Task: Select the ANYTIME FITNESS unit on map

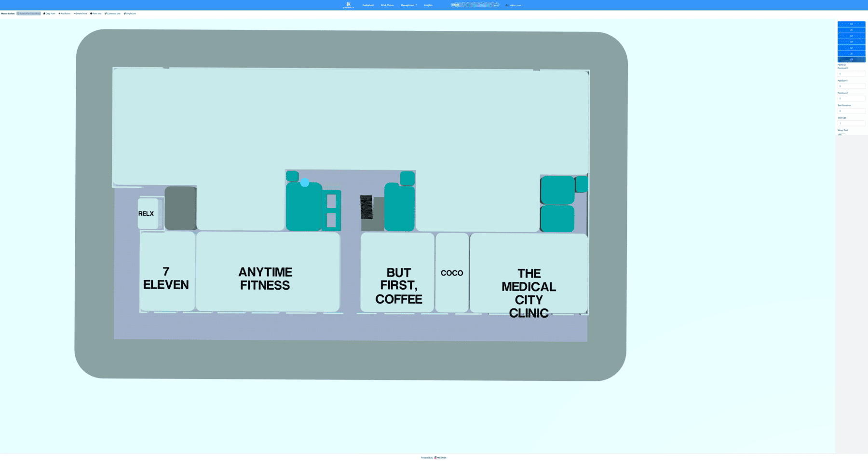Action: [x=267, y=271]
